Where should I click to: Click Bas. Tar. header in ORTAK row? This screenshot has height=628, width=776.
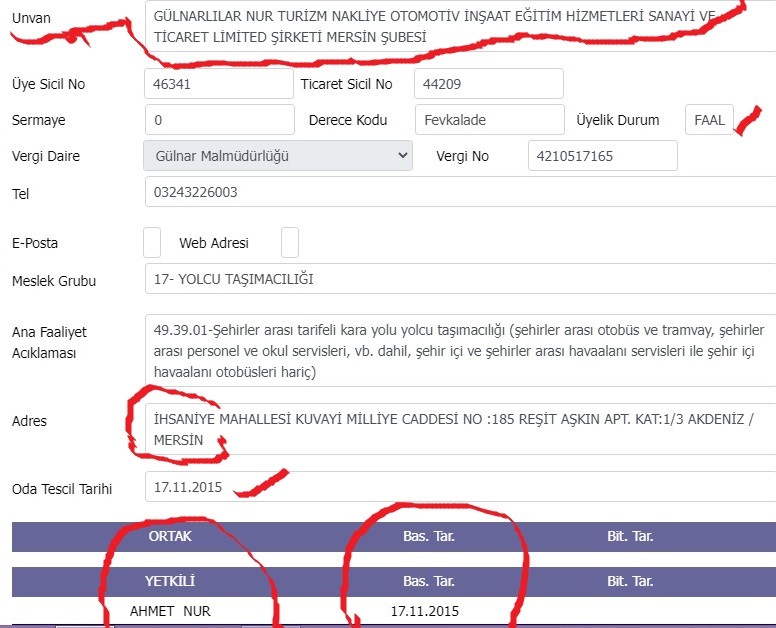[x=429, y=536]
